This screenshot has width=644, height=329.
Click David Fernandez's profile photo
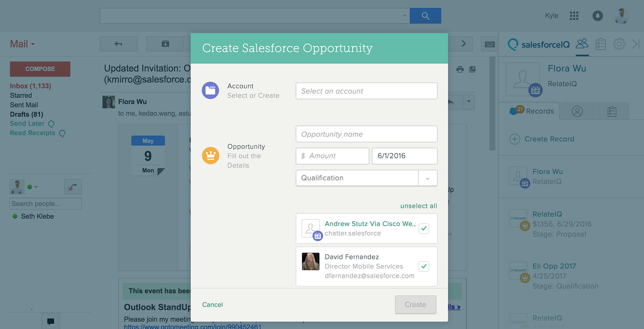click(311, 262)
